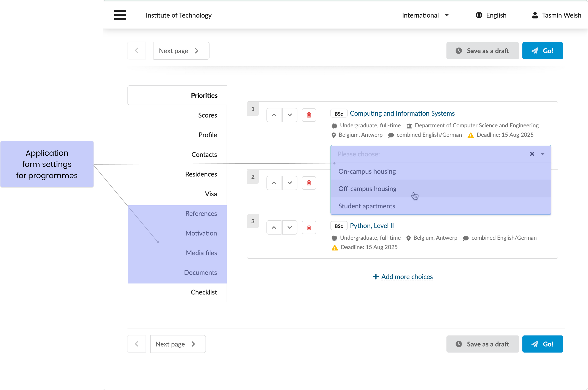
Task: Click BSc badge of Python programme
Action: (x=339, y=226)
